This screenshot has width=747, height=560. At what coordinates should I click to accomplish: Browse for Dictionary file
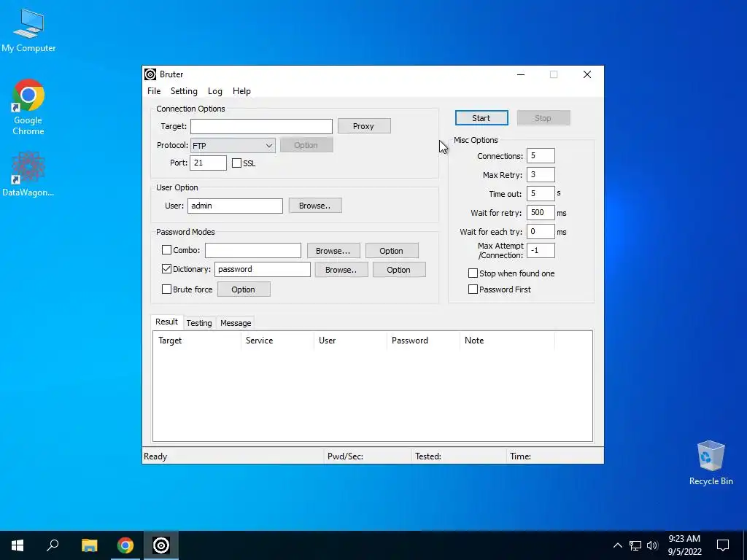(x=341, y=270)
